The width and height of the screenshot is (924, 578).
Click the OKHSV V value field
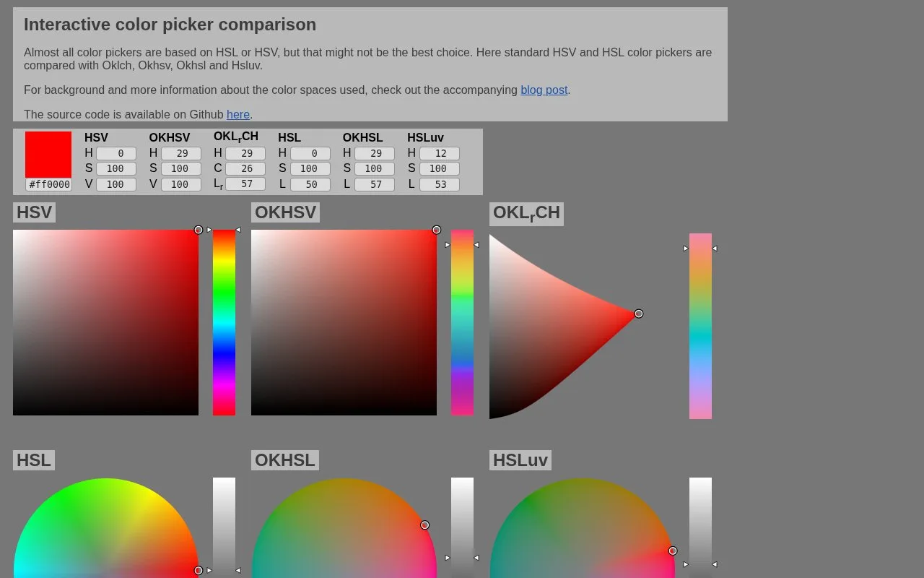181,184
